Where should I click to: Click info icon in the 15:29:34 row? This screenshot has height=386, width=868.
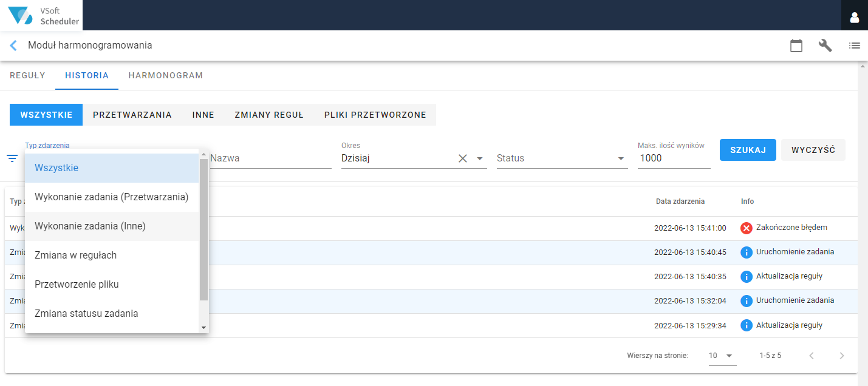click(747, 325)
